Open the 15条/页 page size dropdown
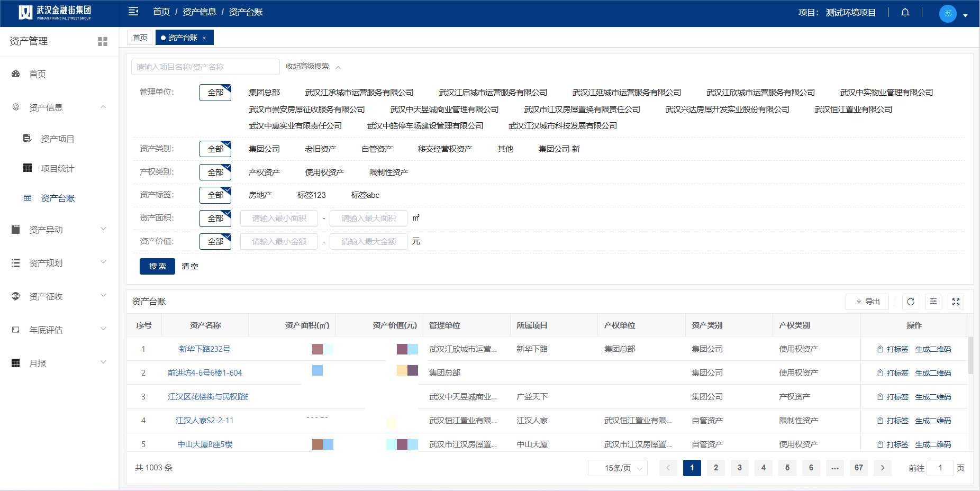 [618, 468]
